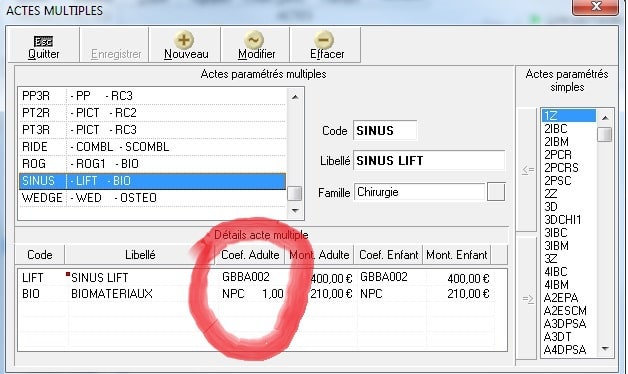Select the ROG - ROG1 - BIO row

tap(152, 164)
